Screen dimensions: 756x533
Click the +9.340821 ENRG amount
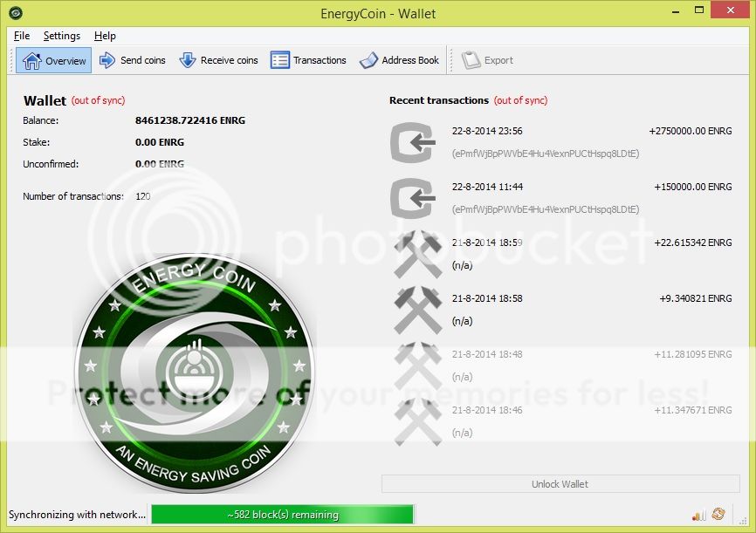tap(696, 299)
